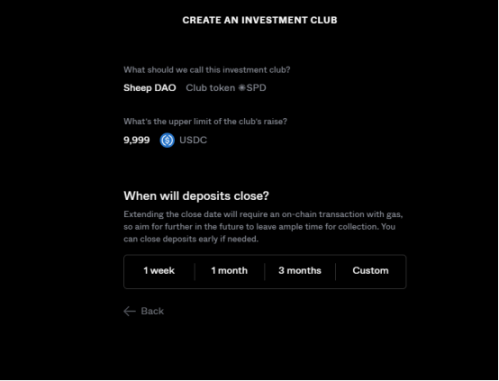This screenshot has width=499, height=381.
Task: Click the left arrow icon beside Back
Action: (x=130, y=311)
